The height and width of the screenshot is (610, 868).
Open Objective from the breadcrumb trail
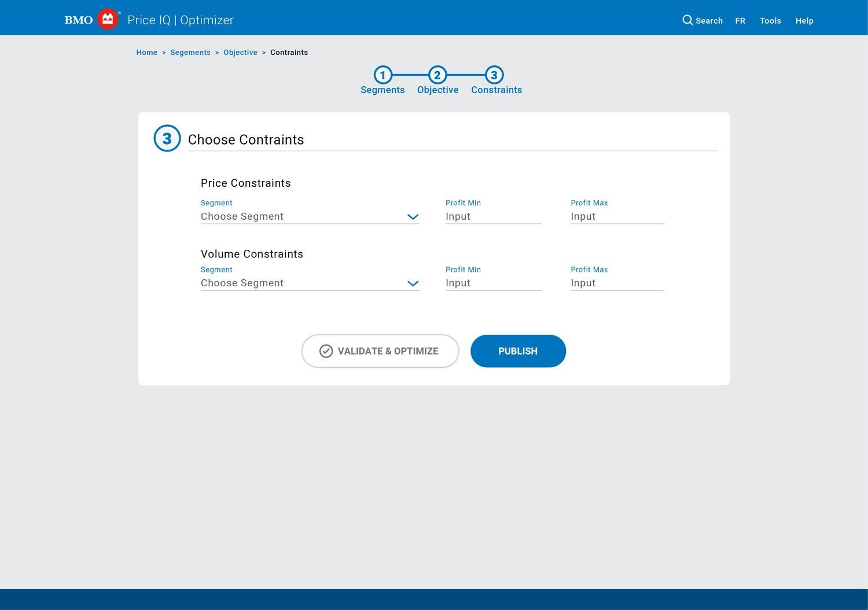240,52
